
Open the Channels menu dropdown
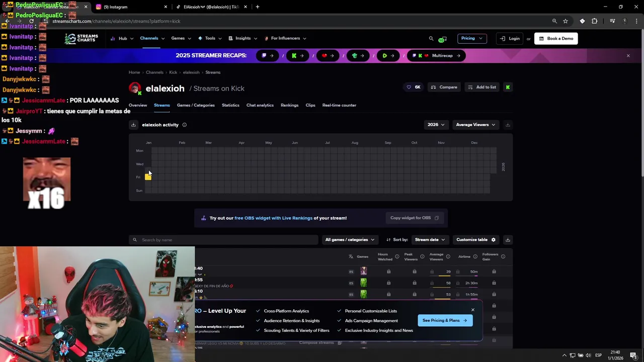tap(152, 38)
